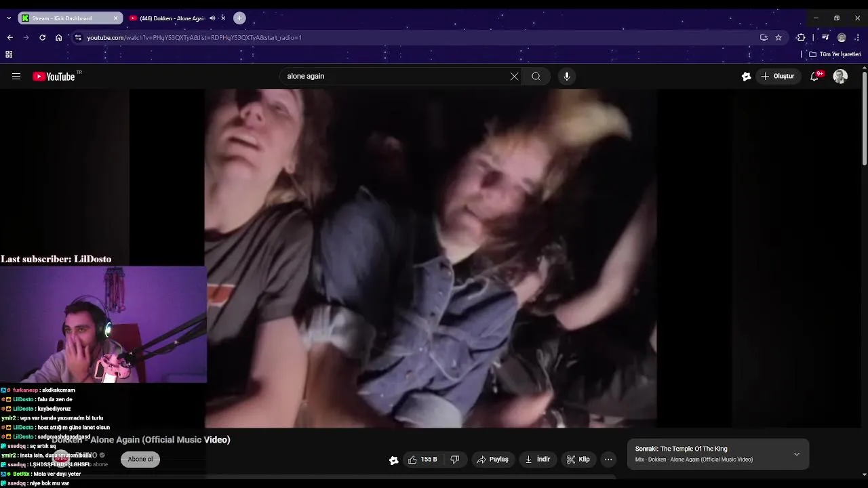
Task: Open the Chrome profile avatar
Action: tap(842, 37)
